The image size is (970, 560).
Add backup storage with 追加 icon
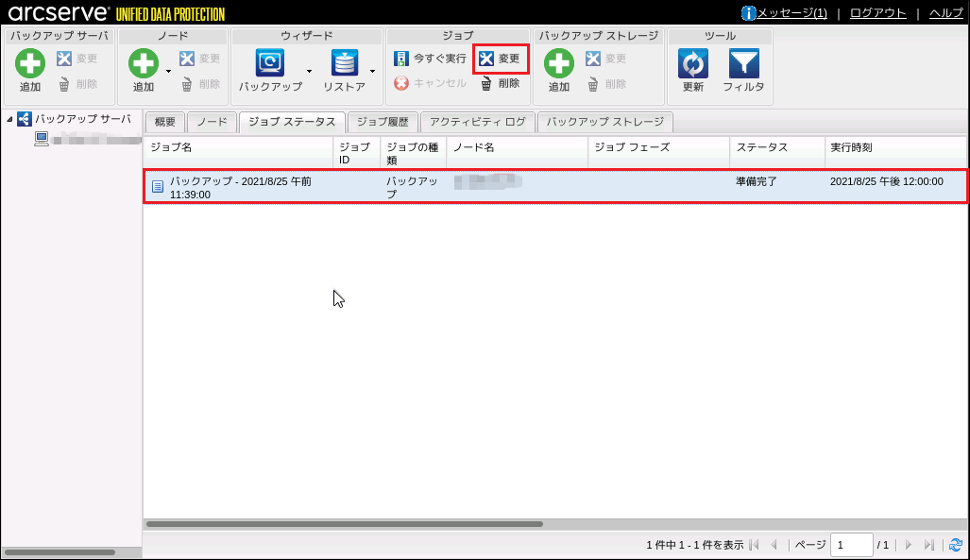(x=558, y=63)
